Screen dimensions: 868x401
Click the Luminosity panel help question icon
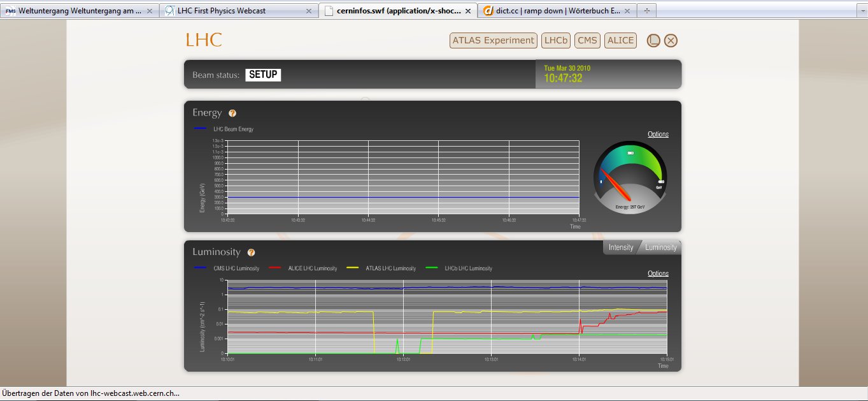251,252
